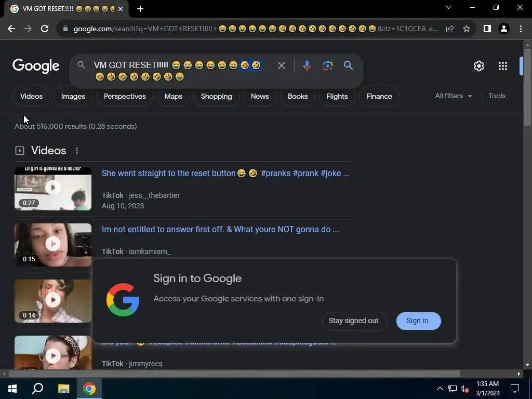Viewport: 532px width, 399px height.
Task: Clear the Google search box text
Action: coord(281,65)
